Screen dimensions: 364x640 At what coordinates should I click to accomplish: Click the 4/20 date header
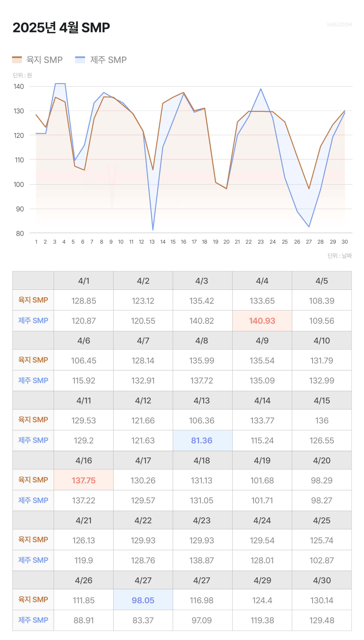(x=321, y=460)
